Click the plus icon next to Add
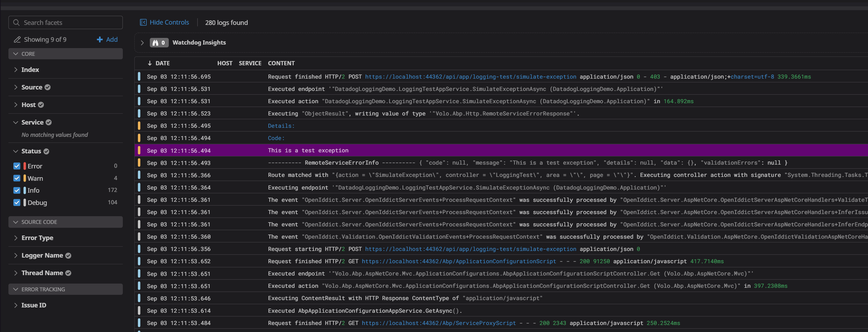This screenshot has height=332, width=868. 100,40
